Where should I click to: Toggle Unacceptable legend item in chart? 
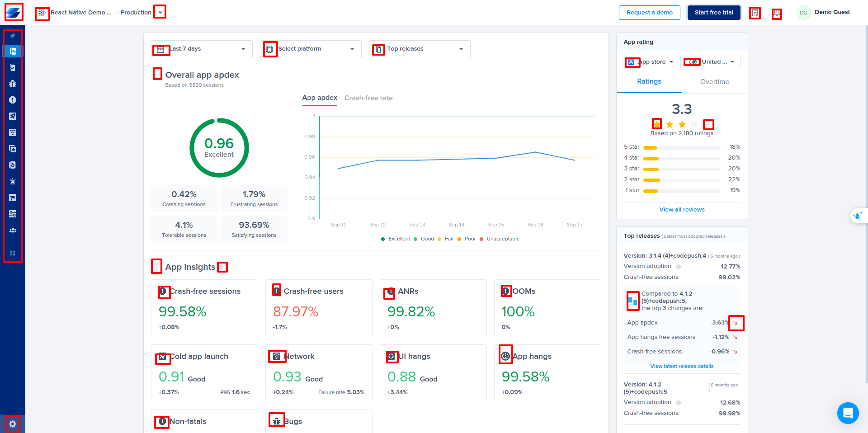pos(500,239)
